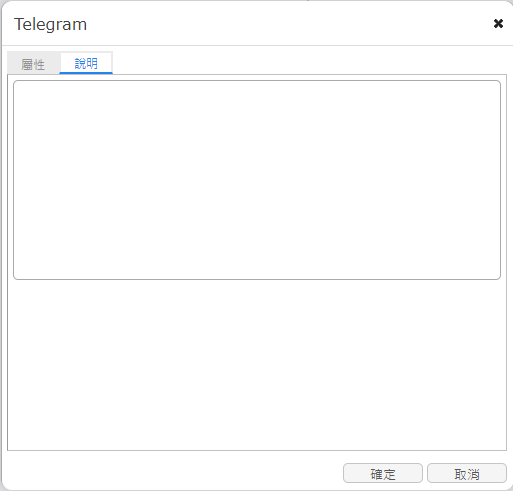Choose the OK (確定) button at the bottom
This screenshot has height=491, width=513.
tap(383, 473)
